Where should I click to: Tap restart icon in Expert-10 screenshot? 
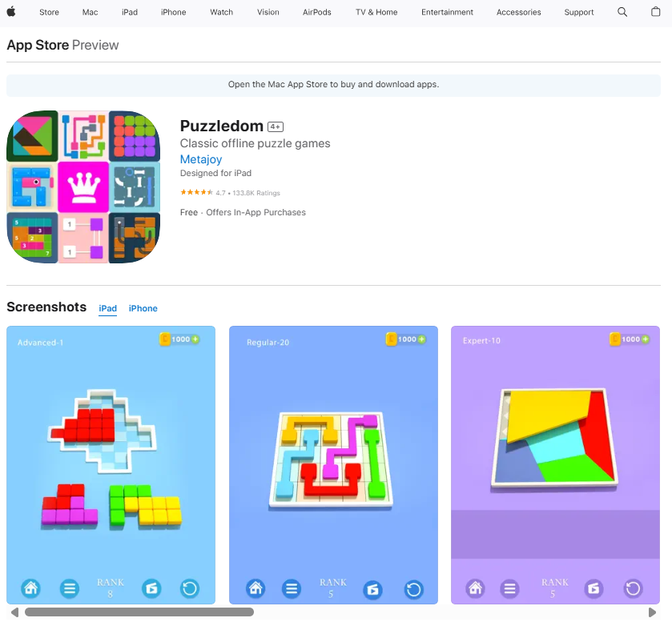click(633, 588)
